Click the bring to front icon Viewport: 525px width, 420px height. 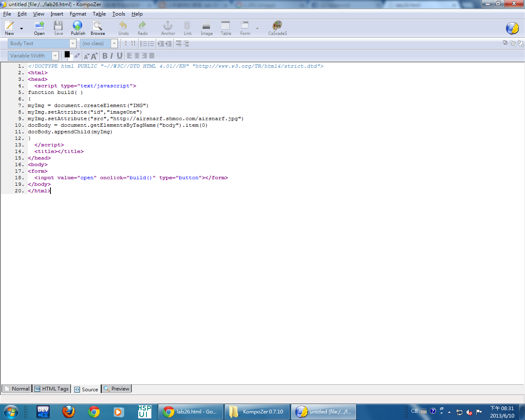click(x=513, y=43)
